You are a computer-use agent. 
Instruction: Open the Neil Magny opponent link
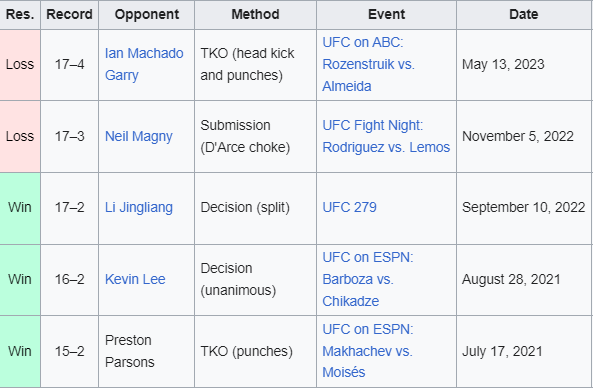[x=139, y=136]
